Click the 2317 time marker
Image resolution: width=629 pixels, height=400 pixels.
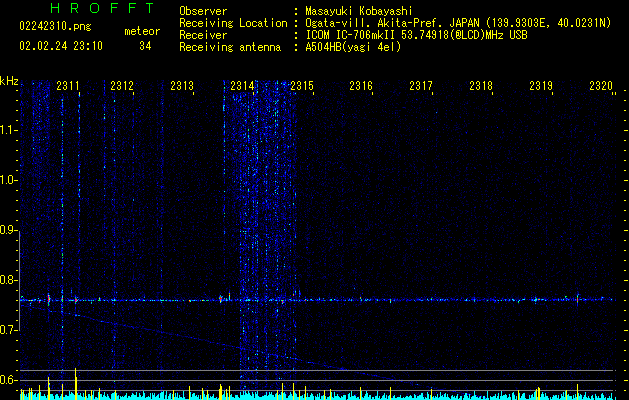pyautogui.click(x=421, y=86)
